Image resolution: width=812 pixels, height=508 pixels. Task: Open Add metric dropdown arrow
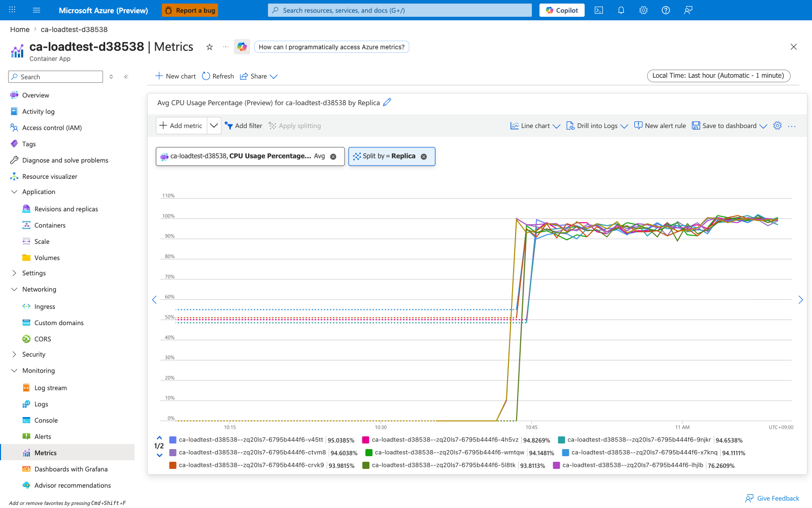pos(214,125)
